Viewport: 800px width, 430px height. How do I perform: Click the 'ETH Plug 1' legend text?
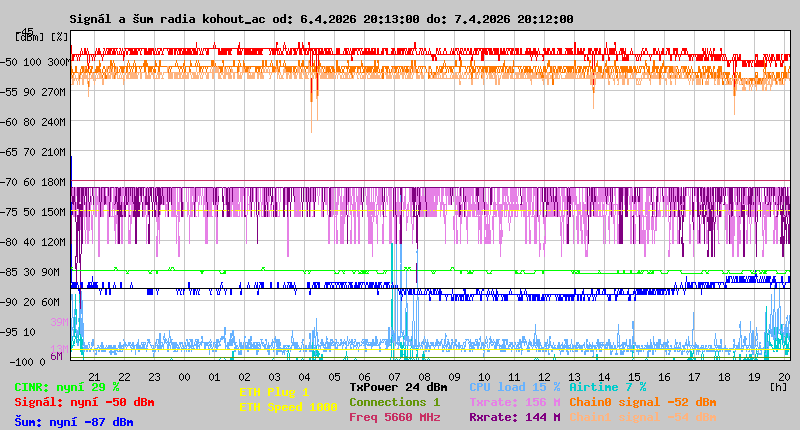274,392
